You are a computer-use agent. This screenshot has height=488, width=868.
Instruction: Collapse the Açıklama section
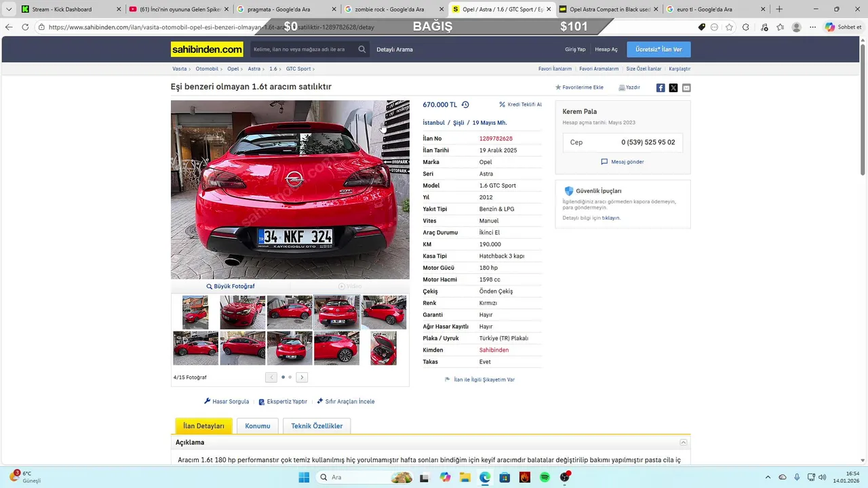(x=683, y=443)
